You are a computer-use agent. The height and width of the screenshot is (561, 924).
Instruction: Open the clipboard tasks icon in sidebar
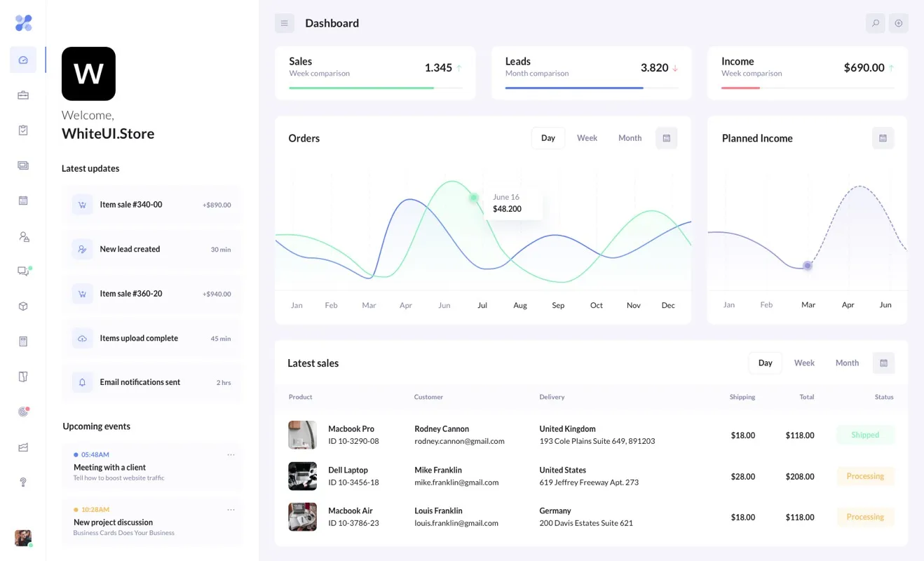(x=23, y=130)
